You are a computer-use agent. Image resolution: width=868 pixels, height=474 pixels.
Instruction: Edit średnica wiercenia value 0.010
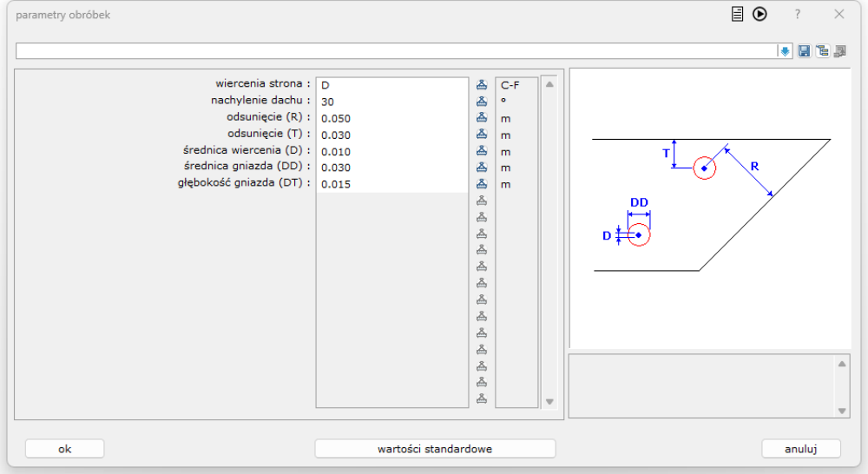pyautogui.click(x=392, y=151)
